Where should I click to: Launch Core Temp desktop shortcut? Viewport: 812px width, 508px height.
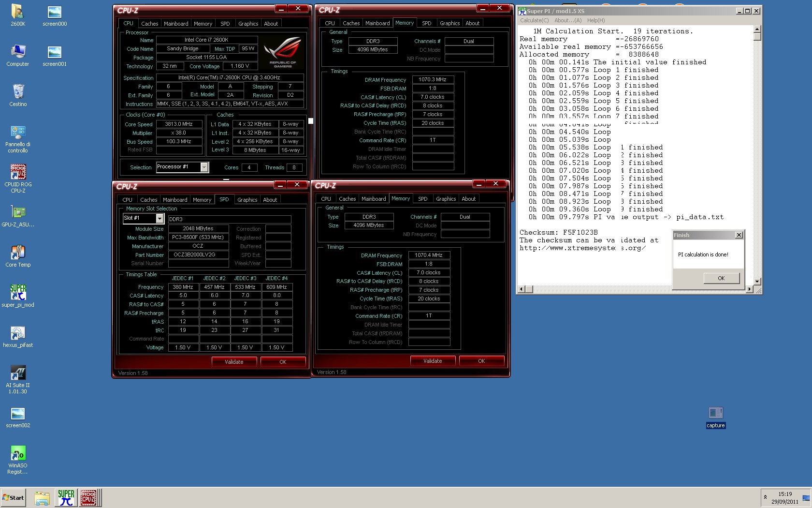click(x=18, y=256)
